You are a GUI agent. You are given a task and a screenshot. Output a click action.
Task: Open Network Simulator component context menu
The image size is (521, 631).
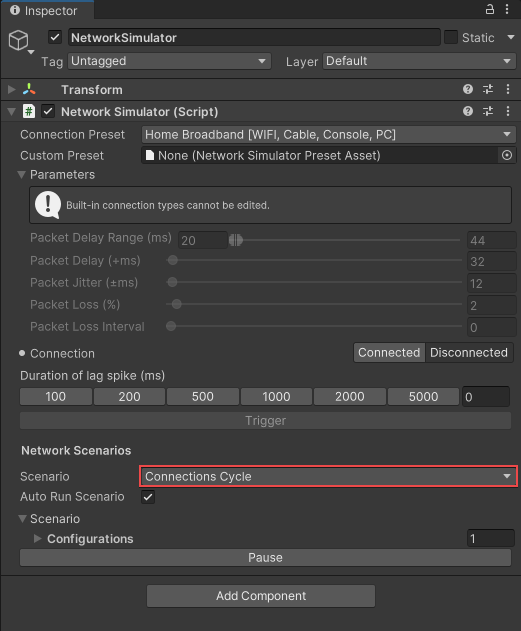tap(508, 111)
